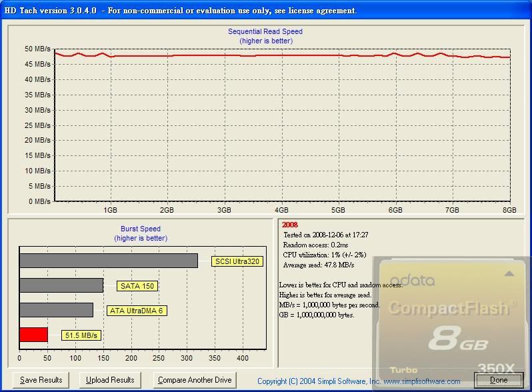
Task: Click the 400 burst axis label
Action: tap(243, 358)
